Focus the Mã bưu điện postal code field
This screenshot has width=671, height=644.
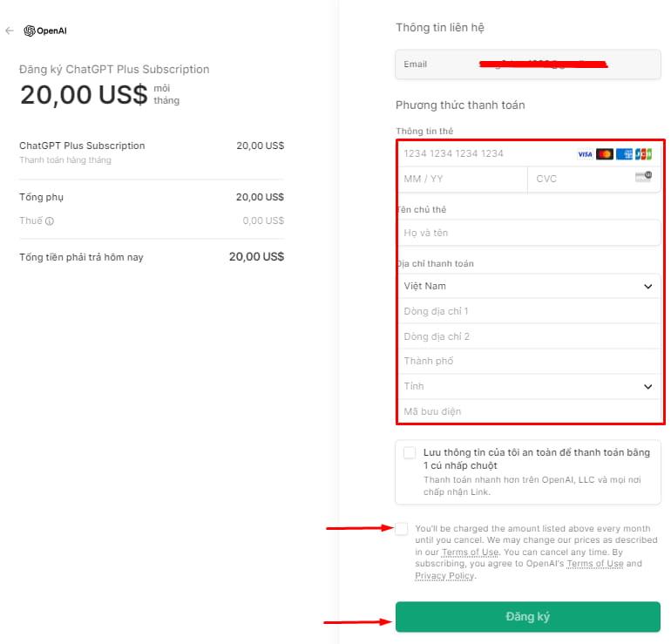[x=528, y=411]
